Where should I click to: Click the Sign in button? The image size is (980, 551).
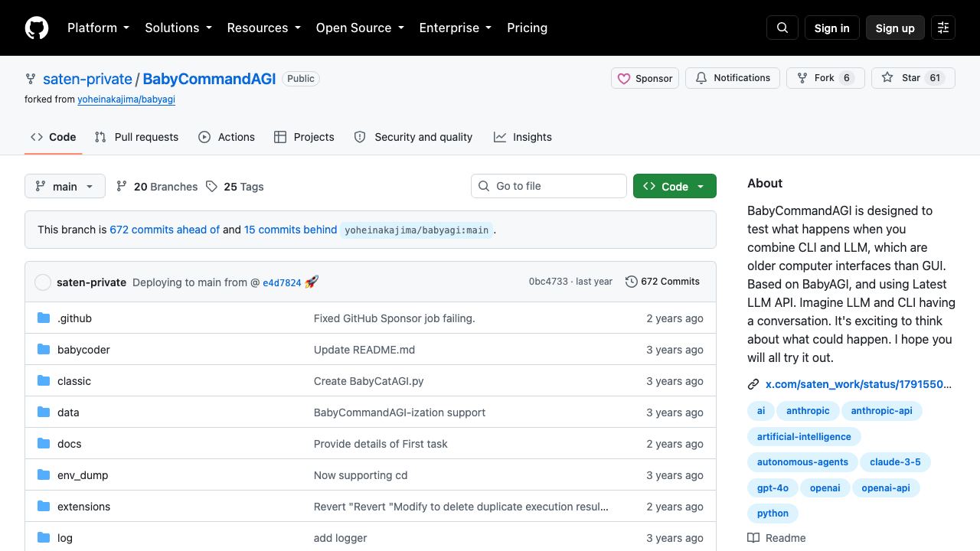click(832, 28)
